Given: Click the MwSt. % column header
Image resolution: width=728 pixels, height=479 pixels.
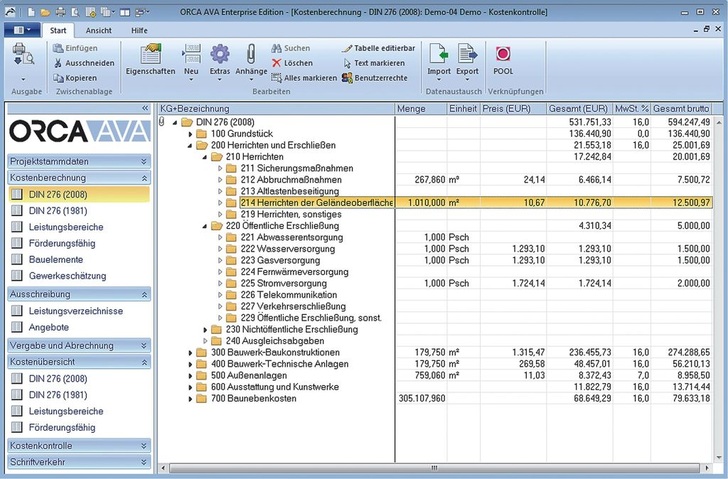Looking at the screenshot, I should (631, 109).
